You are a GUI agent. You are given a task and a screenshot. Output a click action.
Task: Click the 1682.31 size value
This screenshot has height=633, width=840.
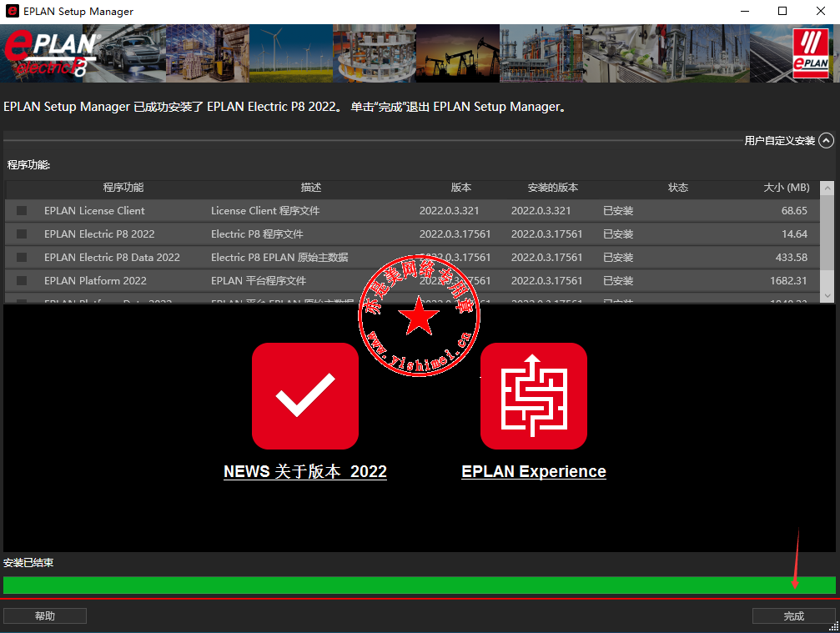point(788,280)
